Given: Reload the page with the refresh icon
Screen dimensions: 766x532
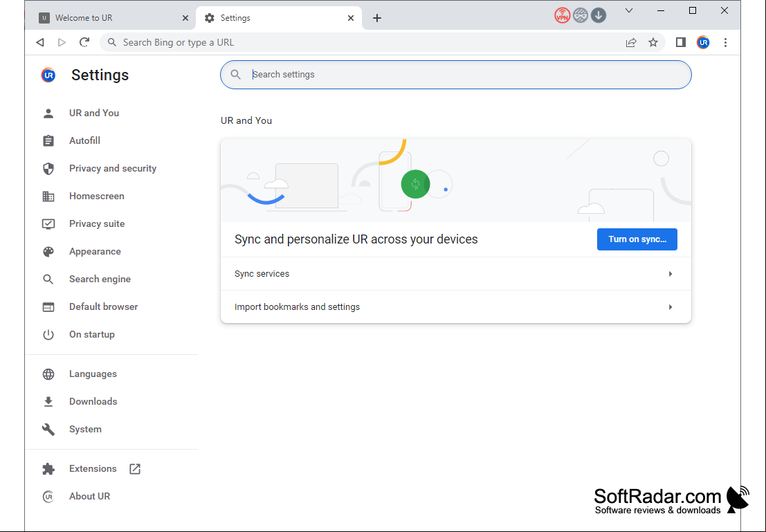Looking at the screenshot, I should coord(84,42).
